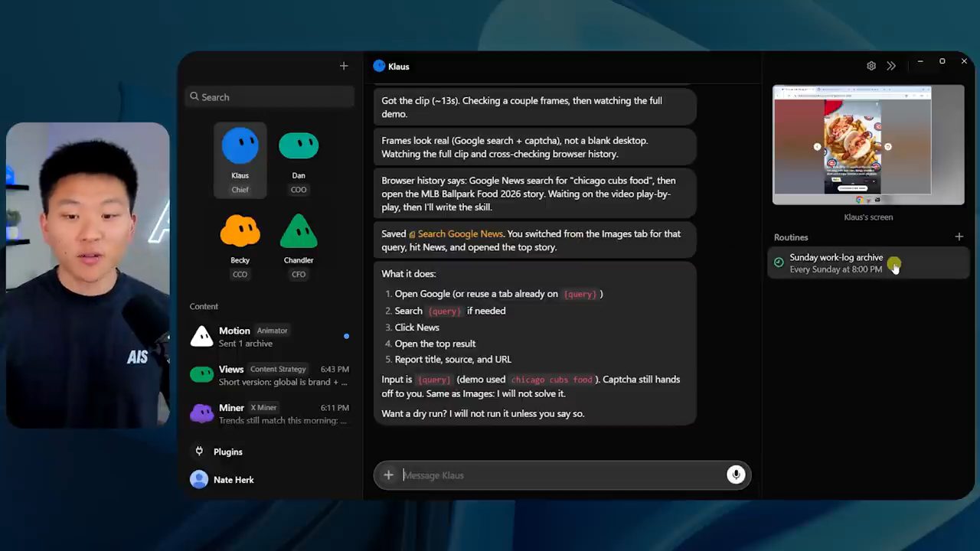Click the "Every Sunday at 8:00 PM" schedule text

pos(835,269)
